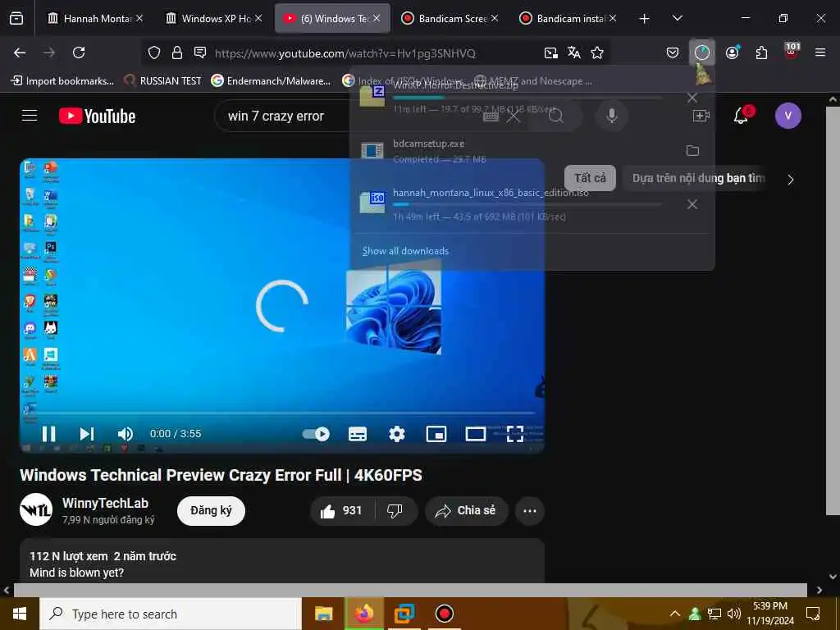Open Firefox account icon
The height and width of the screenshot is (630, 840).
pos(733,52)
